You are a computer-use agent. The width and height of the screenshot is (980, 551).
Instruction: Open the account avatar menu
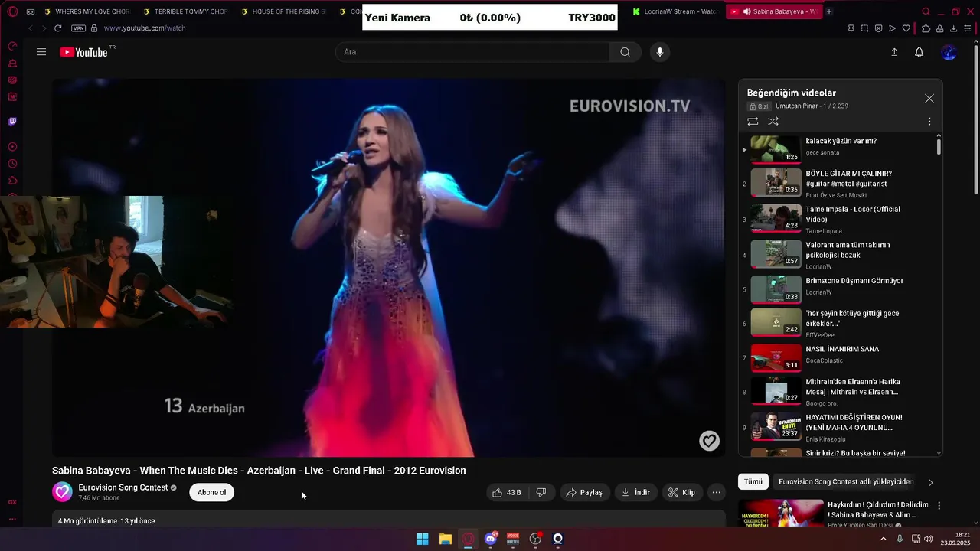[x=949, y=52]
